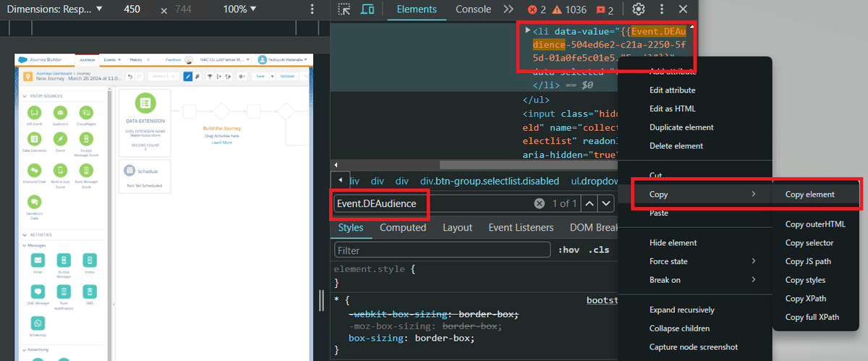Choose Copy XPath from submenu
Image resolution: width=868 pixels, height=361 pixels.
tap(806, 299)
